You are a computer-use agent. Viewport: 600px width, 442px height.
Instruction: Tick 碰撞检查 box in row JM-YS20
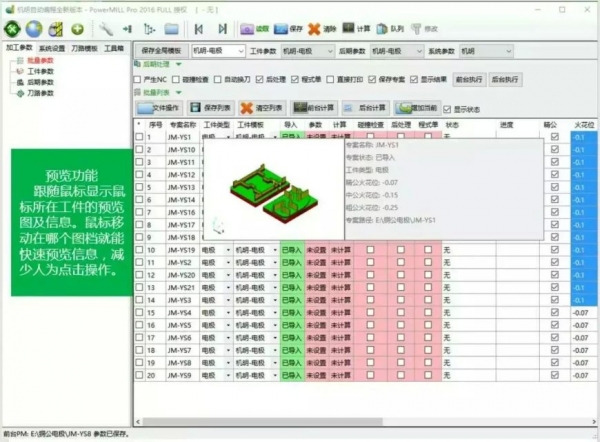(x=370, y=275)
